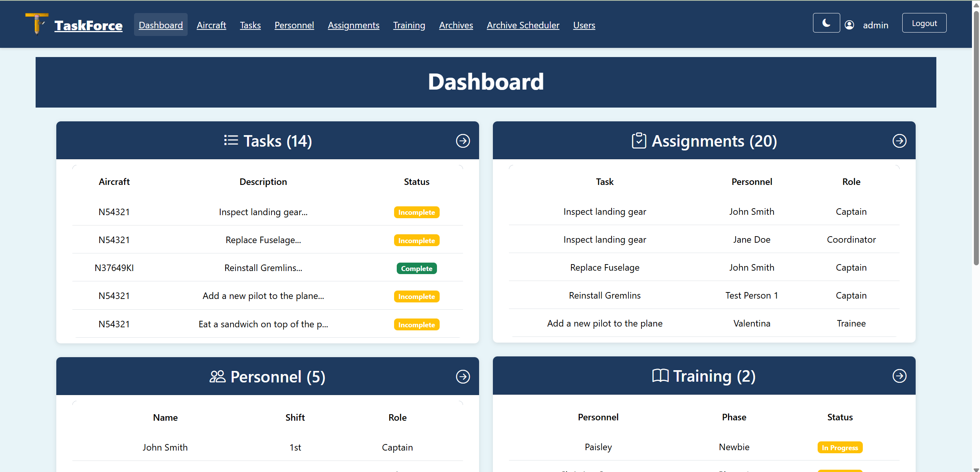Navigate to the Archive Scheduler
This screenshot has width=980, height=472.
[522, 25]
